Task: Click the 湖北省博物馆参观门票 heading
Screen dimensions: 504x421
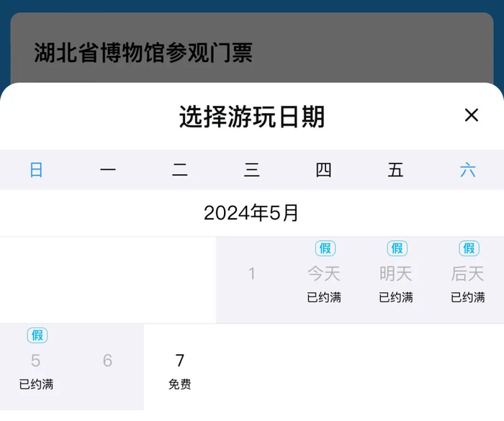Action: [x=143, y=53]
